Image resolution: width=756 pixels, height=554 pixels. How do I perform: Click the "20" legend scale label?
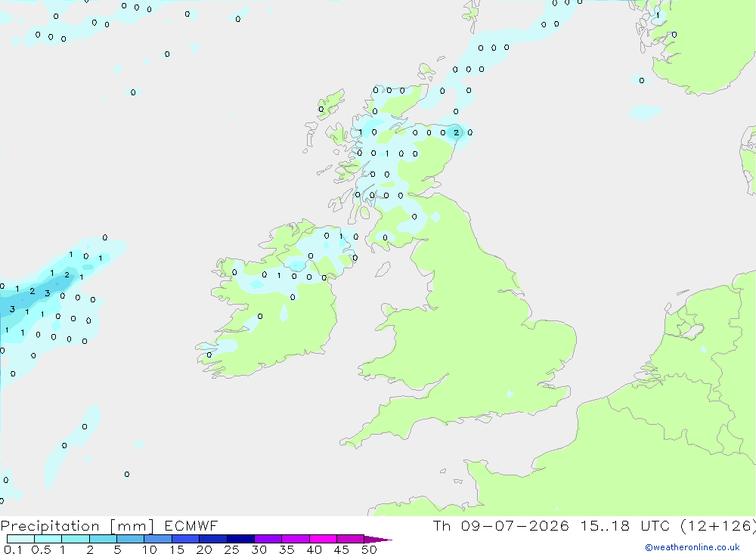click(x=204, y=549)
